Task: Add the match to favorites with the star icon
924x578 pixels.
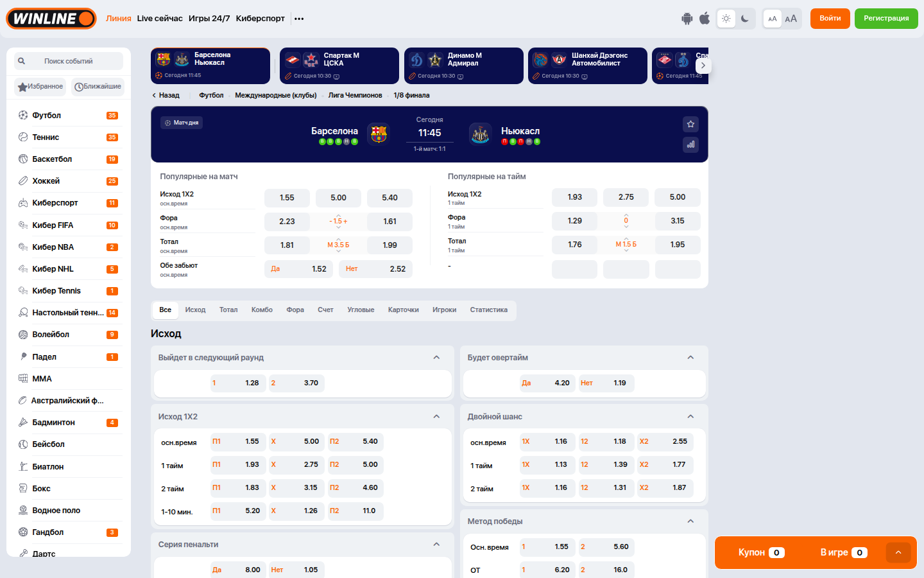Action: (x=690, y=124)
